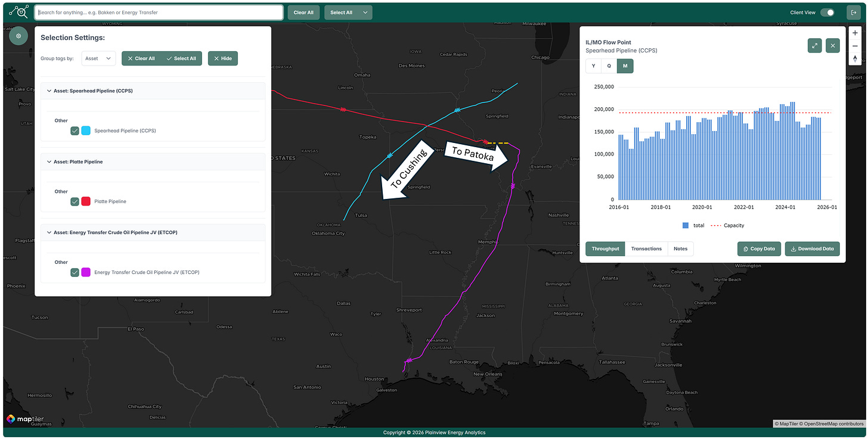
Task: Open the © MapTiler attribution link
Action: [x=786, y=424]
